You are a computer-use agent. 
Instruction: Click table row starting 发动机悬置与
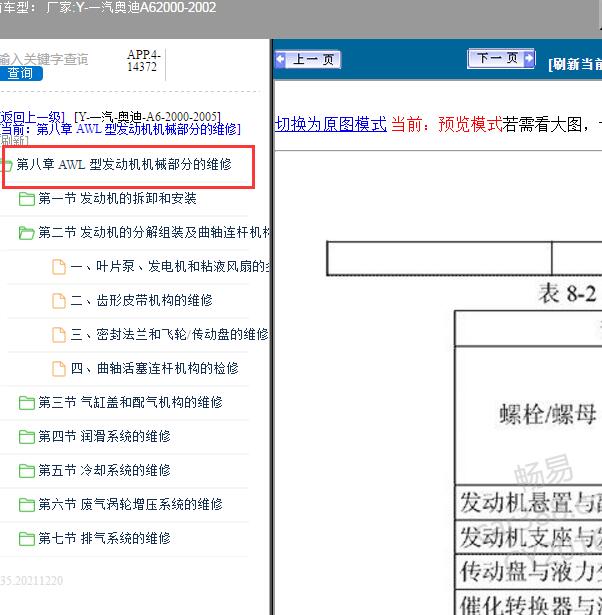coord(528,503)
